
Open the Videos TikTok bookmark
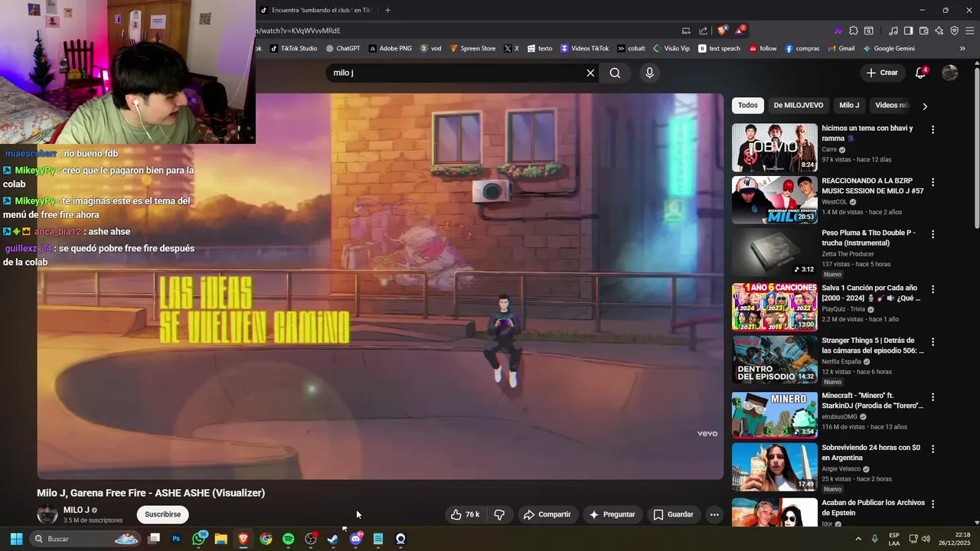coord(584,48)
